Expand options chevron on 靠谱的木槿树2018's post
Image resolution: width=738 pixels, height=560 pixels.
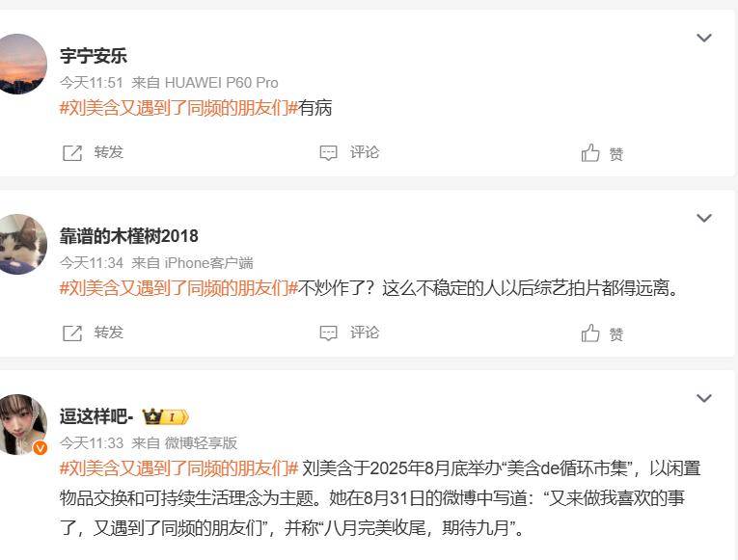704,218
